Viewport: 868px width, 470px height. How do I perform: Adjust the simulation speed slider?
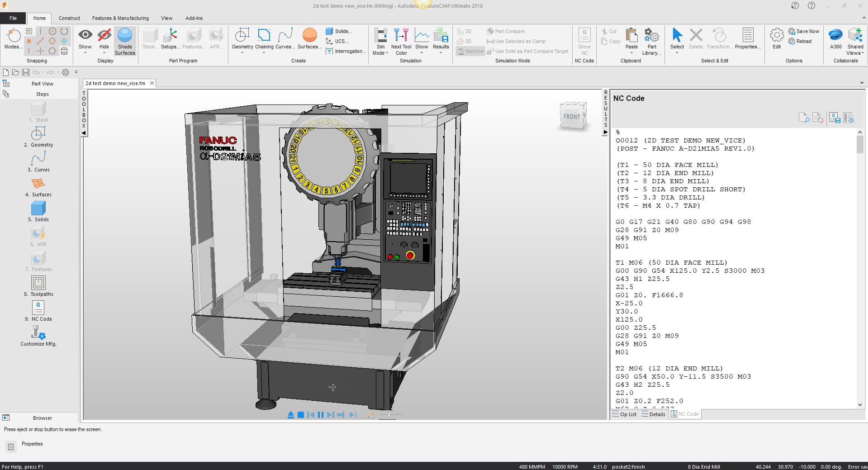coord(389,415)
